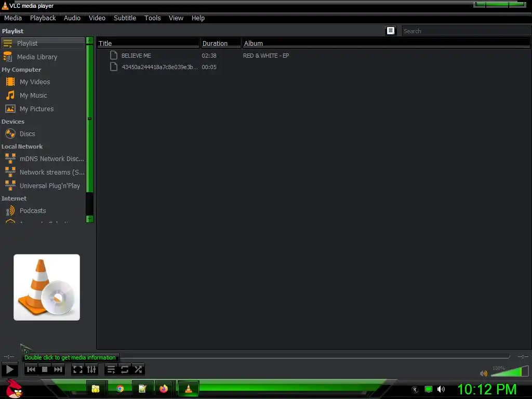The height and width of the screenshot is (399, 532).
Task: Toggle random shuffle playback
Action: [x=138, y=369]
